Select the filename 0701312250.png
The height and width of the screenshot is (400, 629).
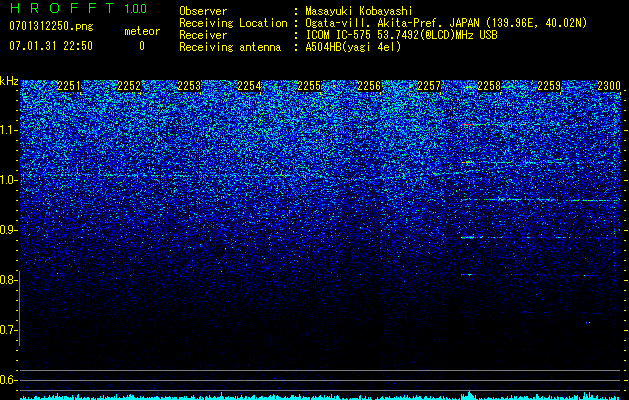(x=51, y=26)
